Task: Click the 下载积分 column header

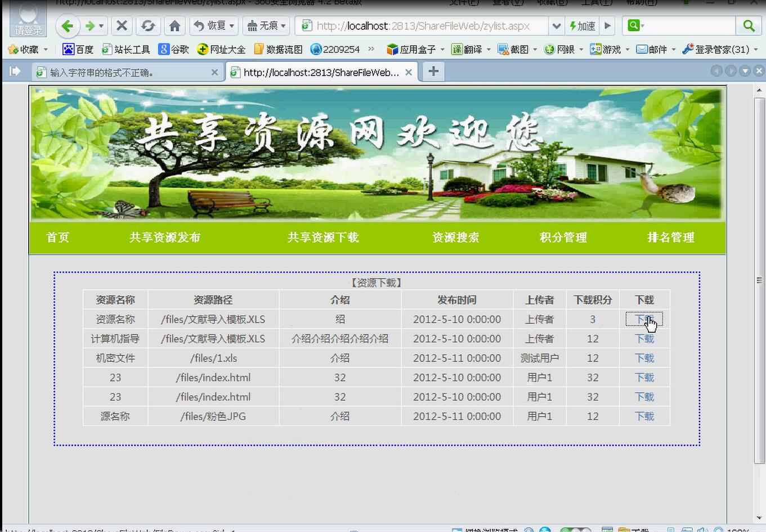Action: [x=593, y=300]
